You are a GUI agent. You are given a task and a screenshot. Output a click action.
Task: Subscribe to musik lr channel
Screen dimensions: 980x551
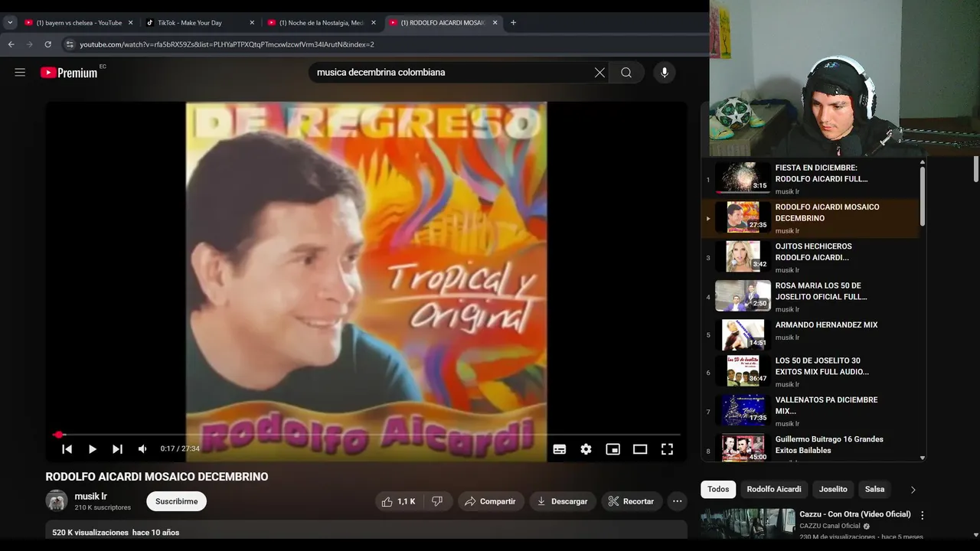pos(177,501)
